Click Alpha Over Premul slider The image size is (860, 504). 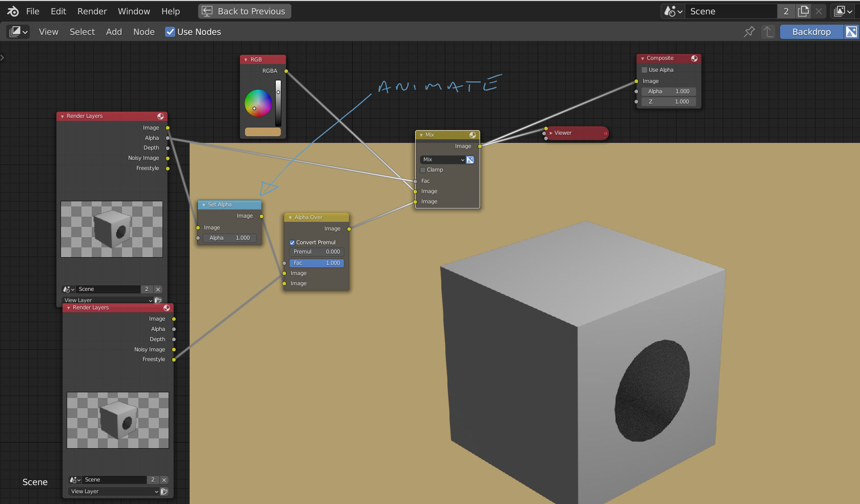(x=317, y=252)
